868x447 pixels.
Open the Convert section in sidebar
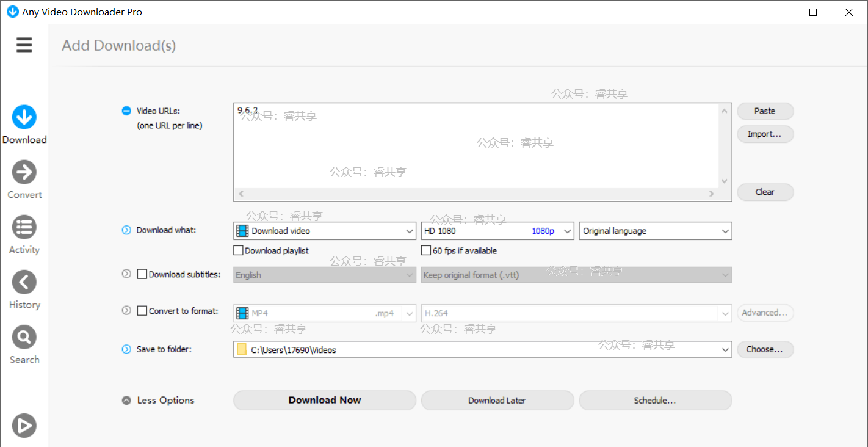pyautogui.click(x=24, y=172)
